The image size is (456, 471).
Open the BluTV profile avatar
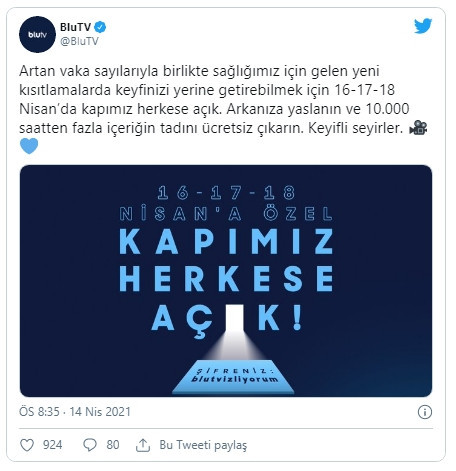pyautogui.click(x=37, y=34)
